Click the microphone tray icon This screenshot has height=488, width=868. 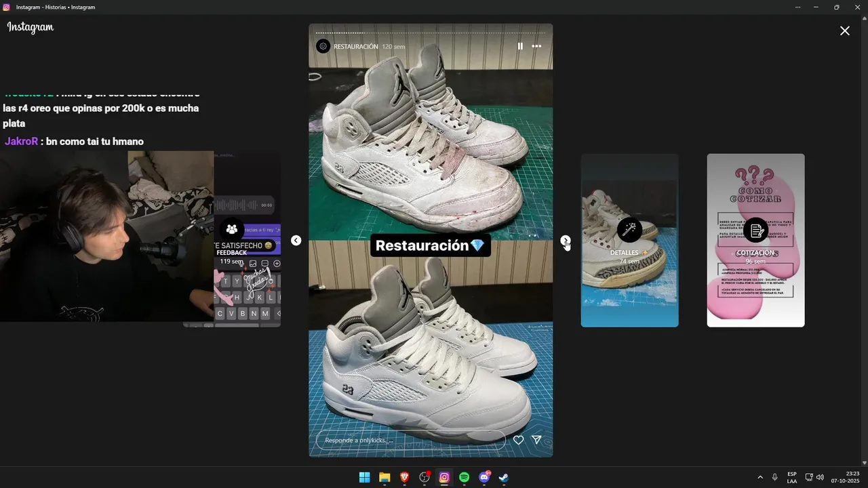(x=774, y=477)
